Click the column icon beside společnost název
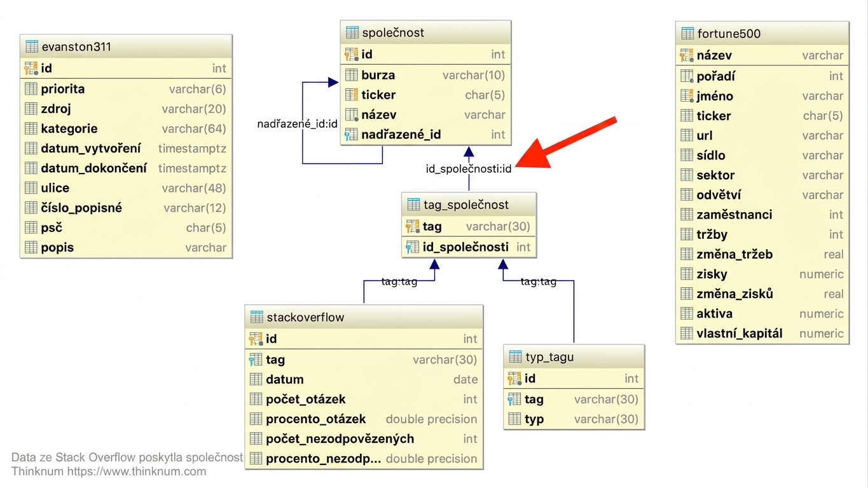The height and width of the screenshot is (488, 868). click(352, 115)
